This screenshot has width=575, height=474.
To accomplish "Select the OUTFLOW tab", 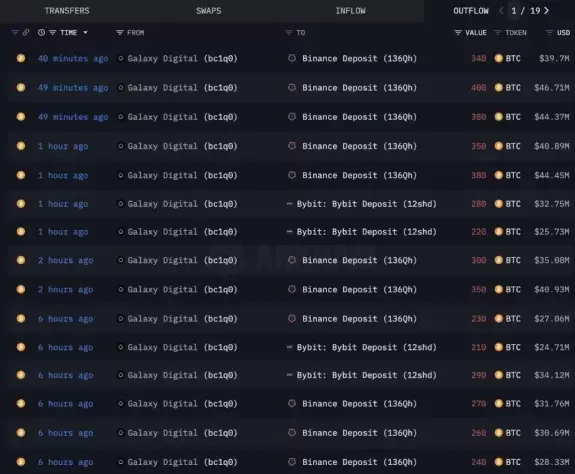I will coord(470,11).
